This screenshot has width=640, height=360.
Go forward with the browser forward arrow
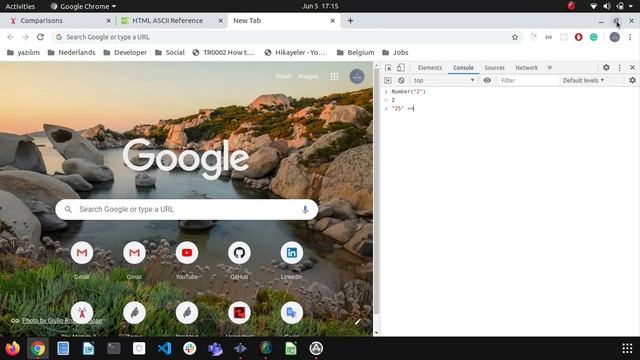(25, 37)
